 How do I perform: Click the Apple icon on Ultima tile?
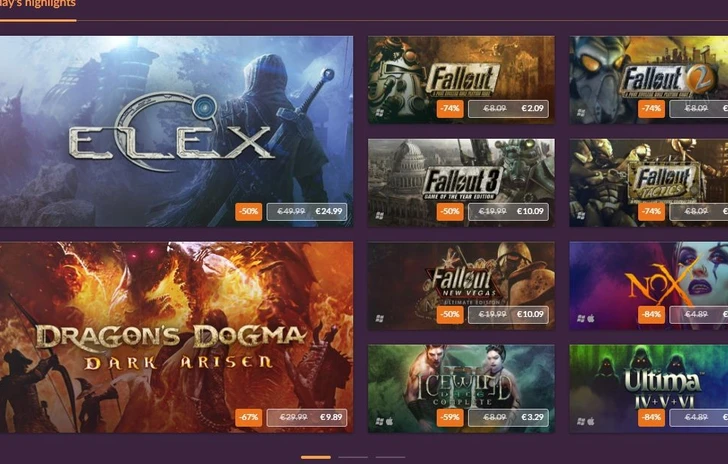pos(591,421)
